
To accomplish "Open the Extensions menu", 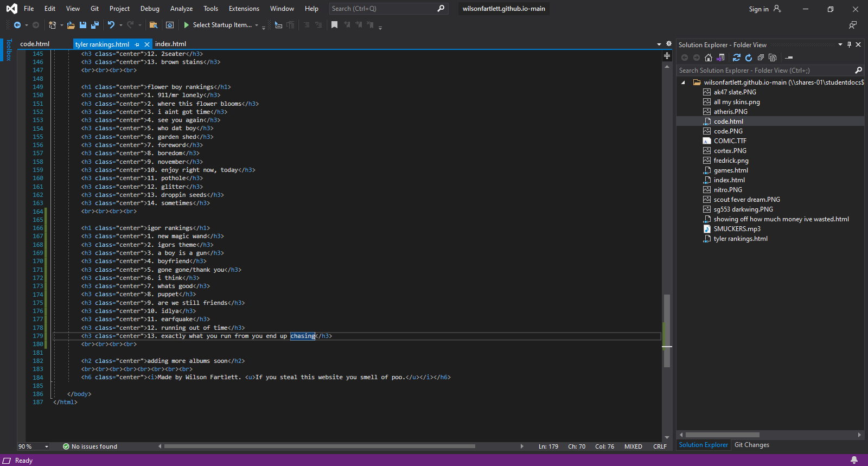I will [x=244, y=9].
